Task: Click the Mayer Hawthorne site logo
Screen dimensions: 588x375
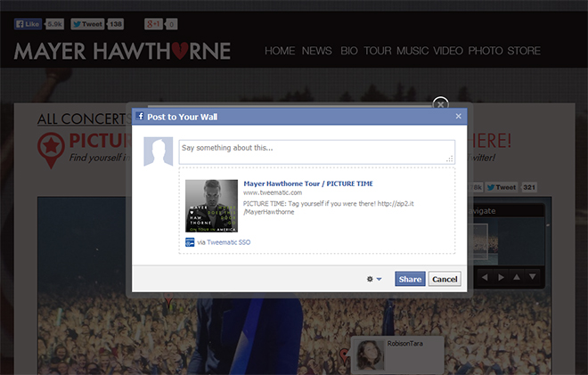Action: click(x=122, y=51)
